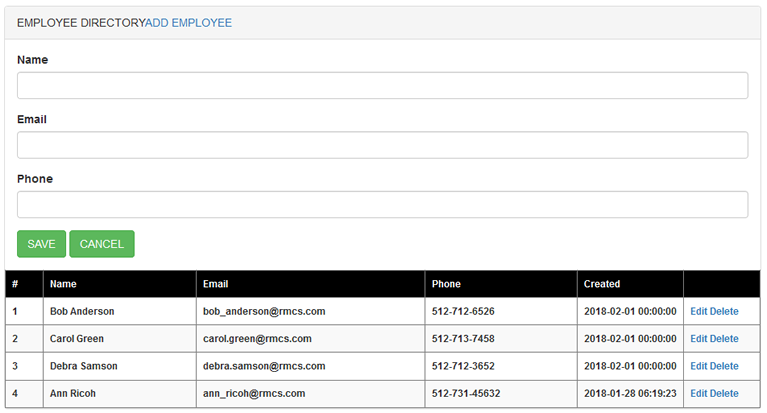Delete Debra Samson's record

(x=724, y=366)
